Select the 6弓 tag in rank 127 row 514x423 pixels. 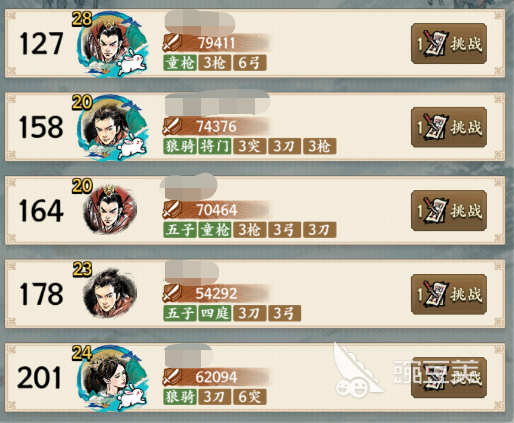pyautogui.click(x=250, y=63)
